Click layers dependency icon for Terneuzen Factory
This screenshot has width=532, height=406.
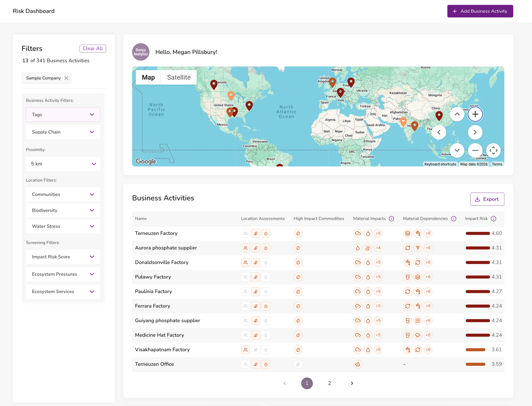click(x=408, y=233)
